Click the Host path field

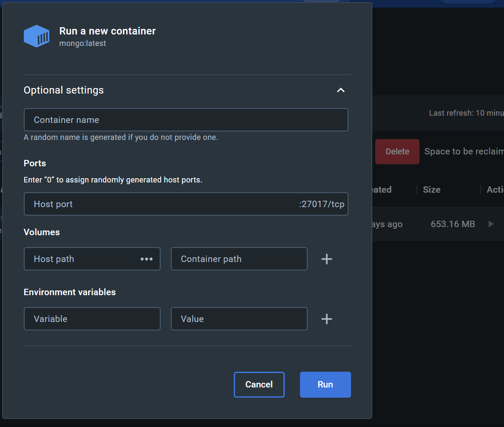(x=92, y=259)
